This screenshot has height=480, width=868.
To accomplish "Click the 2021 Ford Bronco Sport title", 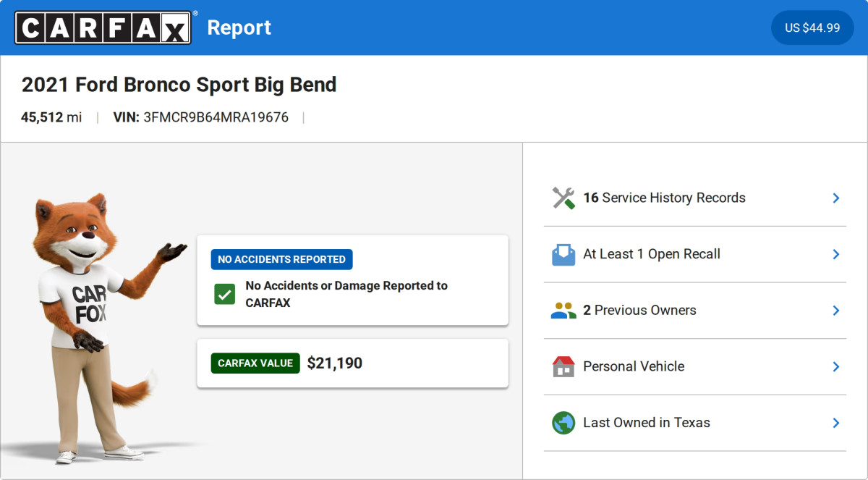I will pos(179,85).
